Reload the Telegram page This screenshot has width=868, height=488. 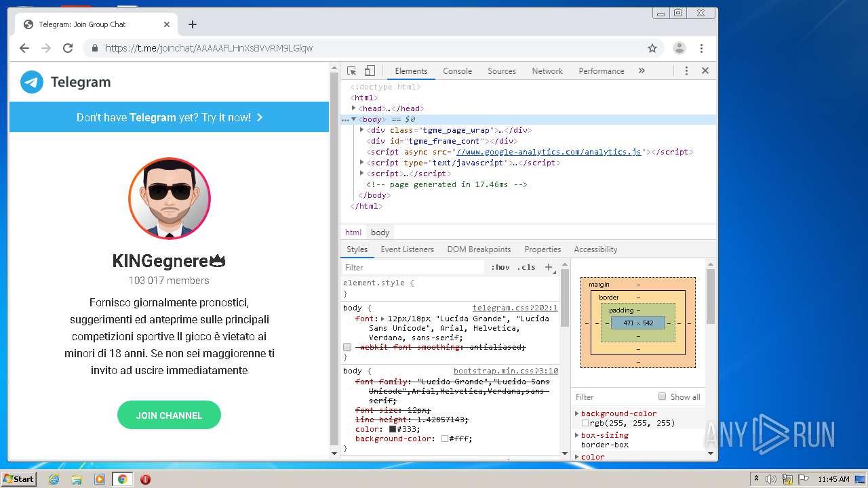pos(68,48)
